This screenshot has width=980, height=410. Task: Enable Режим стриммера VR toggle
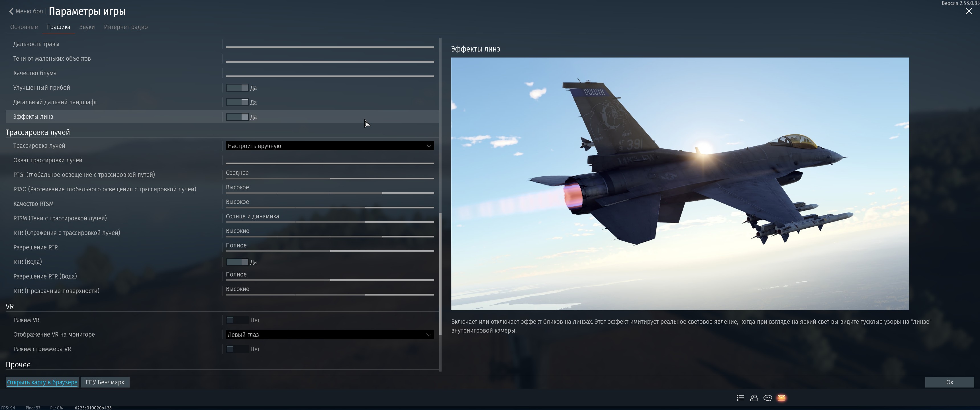click(237, 349)
